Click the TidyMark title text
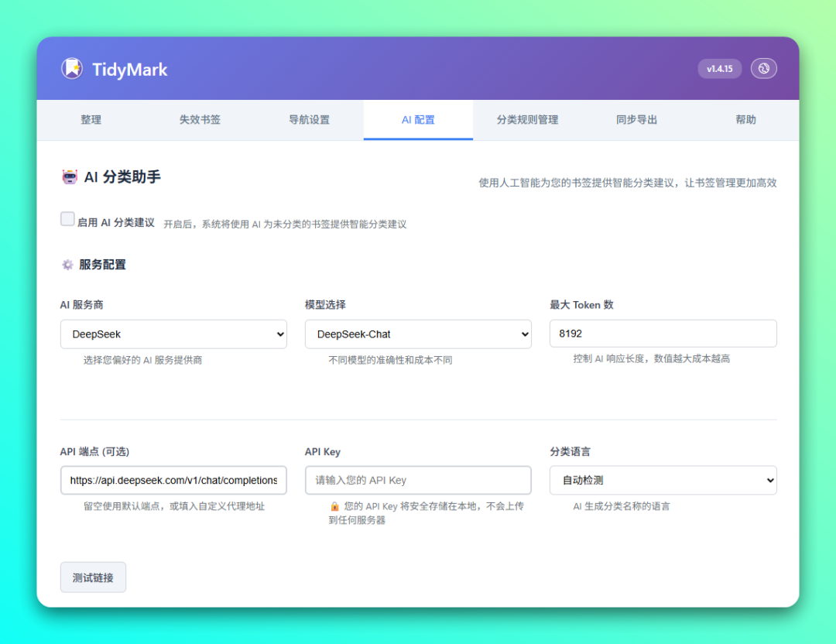 tap(129, 70)
